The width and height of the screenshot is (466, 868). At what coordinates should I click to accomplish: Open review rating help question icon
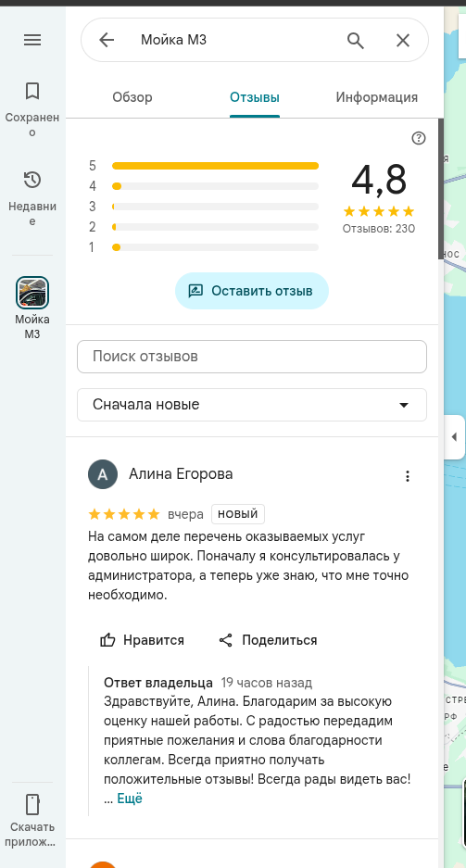coord(419,138)
